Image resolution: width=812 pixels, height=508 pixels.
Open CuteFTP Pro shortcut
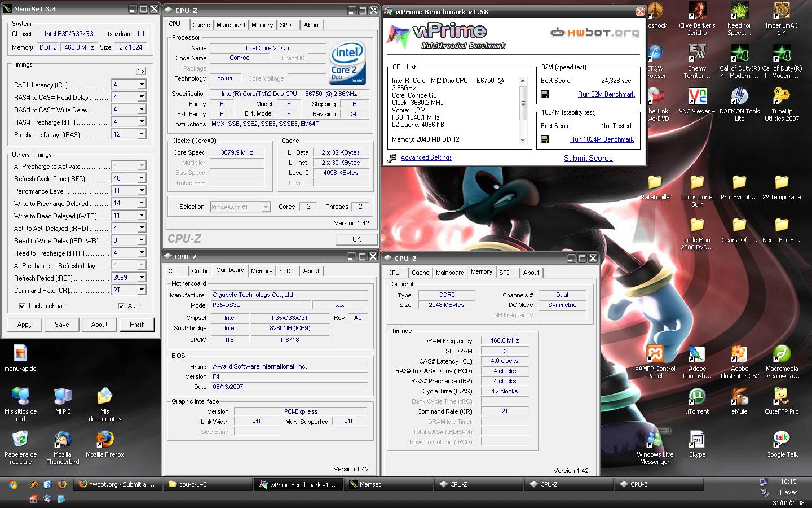tap(782, 401)
